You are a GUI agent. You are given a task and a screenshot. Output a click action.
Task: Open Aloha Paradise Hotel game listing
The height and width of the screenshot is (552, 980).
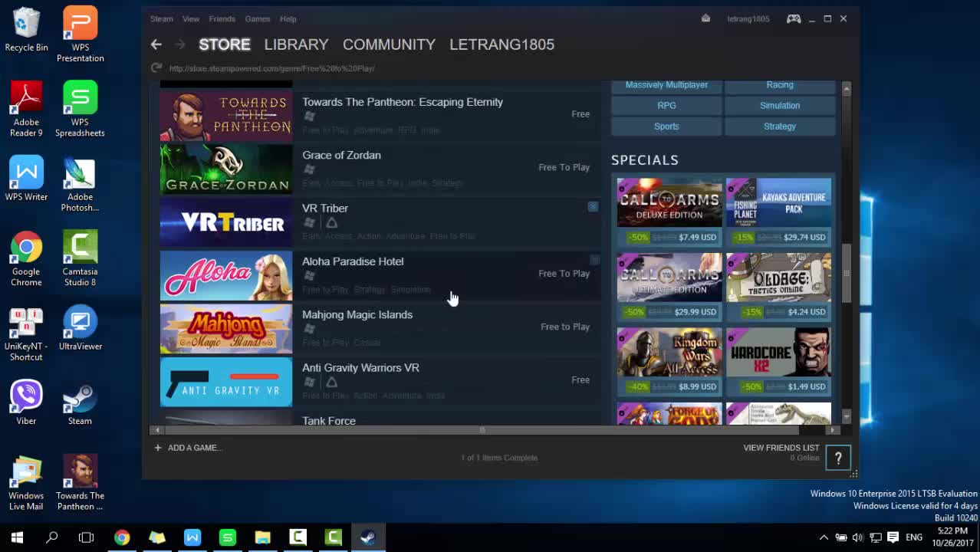(380, 274)
